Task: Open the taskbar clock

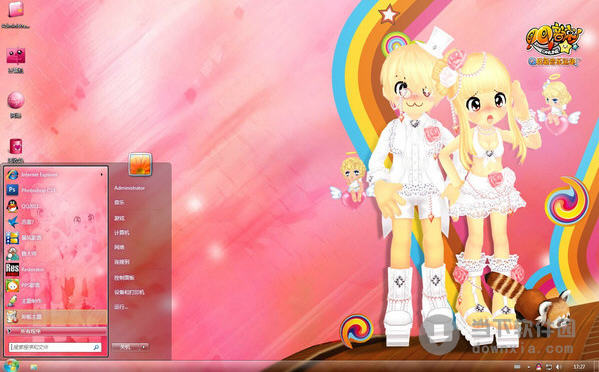Action: point(579,367)
